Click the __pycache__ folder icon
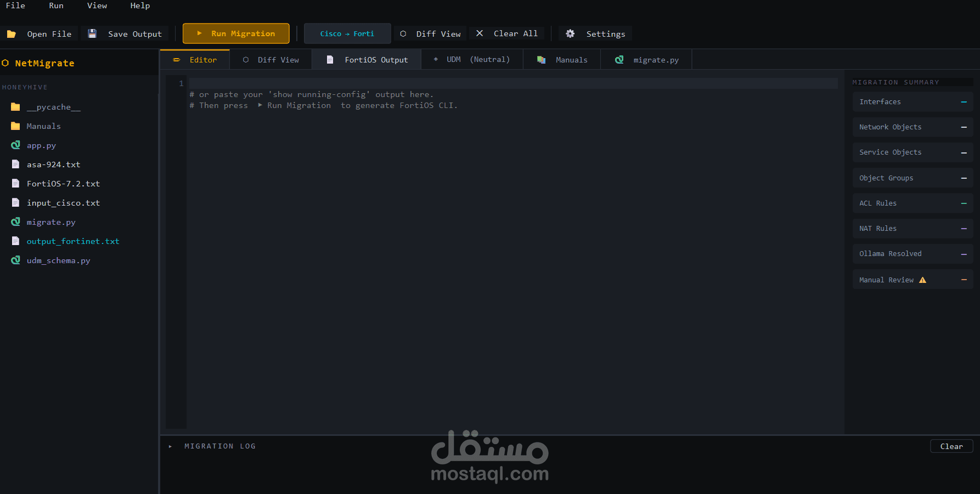This screenshot has height=494, width=980. [x=15, y=107]
